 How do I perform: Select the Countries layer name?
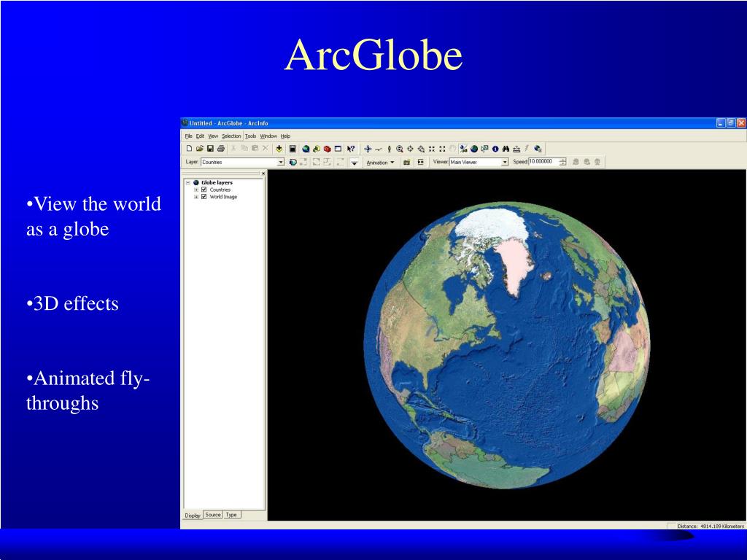click(x=220, y=190)
